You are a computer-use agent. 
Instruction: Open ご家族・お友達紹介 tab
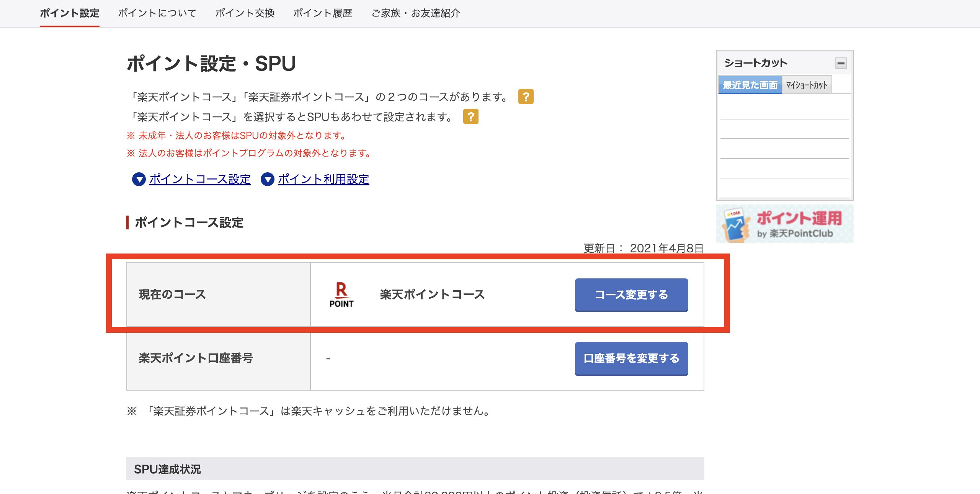point(416,13)
